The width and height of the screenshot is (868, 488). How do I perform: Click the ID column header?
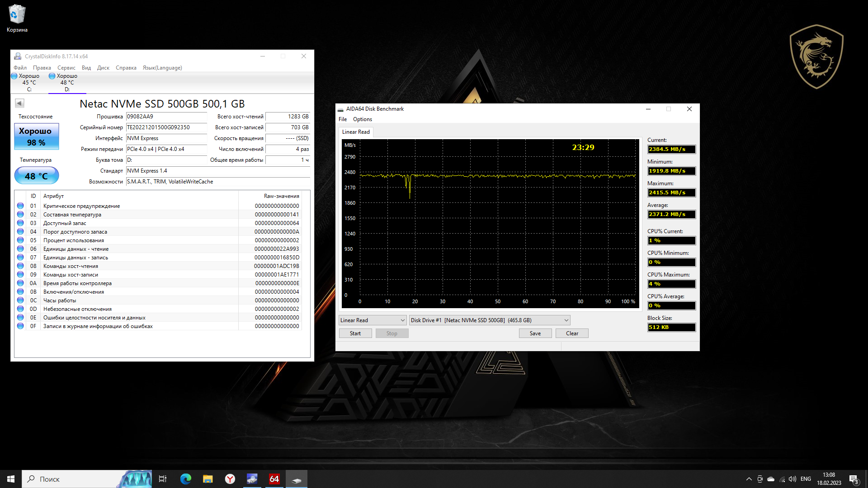(x=33, y=196)
